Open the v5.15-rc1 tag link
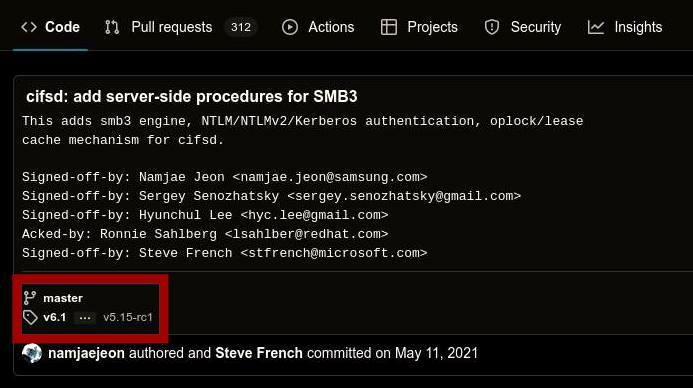The image size is (693, 388). (128, 317)
